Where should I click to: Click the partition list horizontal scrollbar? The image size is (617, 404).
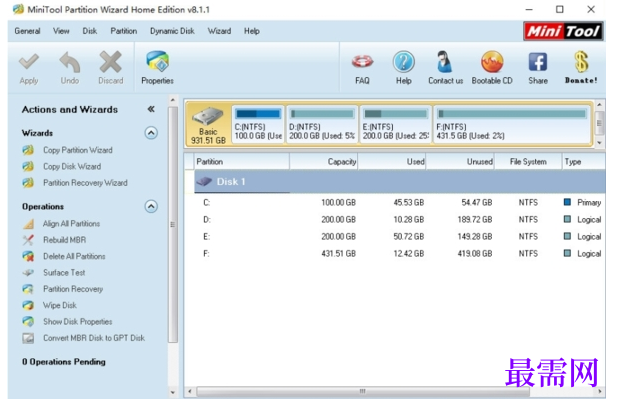tap(362, 391)
